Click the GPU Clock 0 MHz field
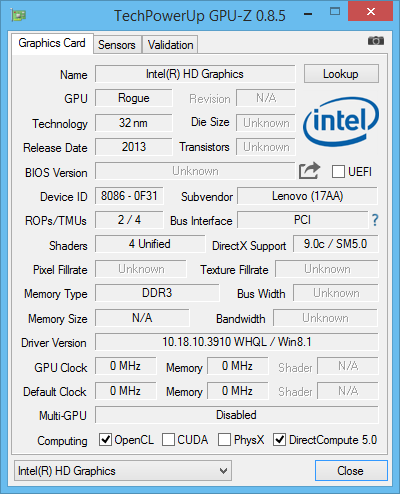 coord(126,366)
